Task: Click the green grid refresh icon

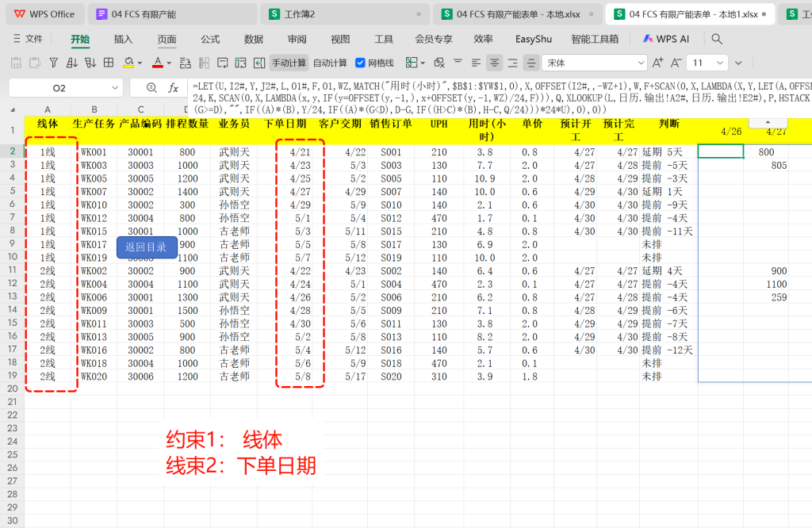Action: (x=241, y=63)
